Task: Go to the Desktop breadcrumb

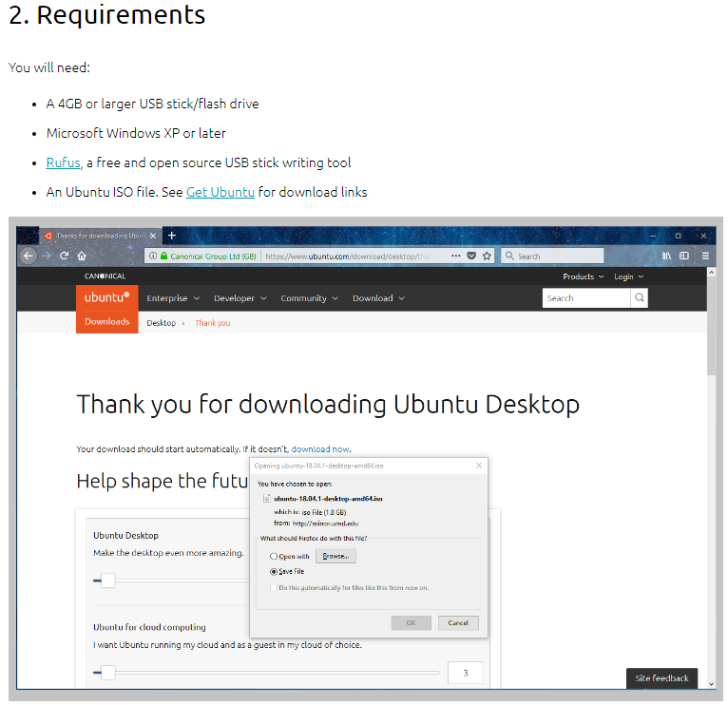Action: 162,323
